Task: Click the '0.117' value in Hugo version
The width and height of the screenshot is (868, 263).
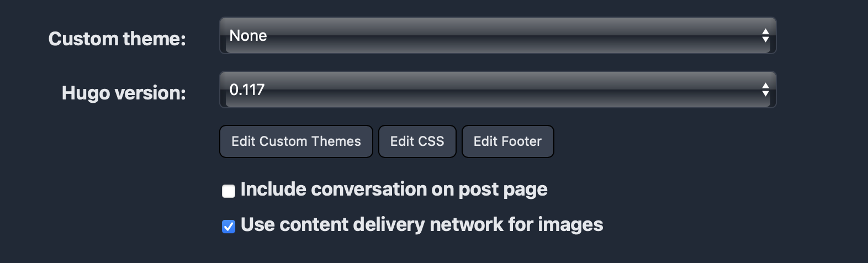Action: (x=247, y=90)
